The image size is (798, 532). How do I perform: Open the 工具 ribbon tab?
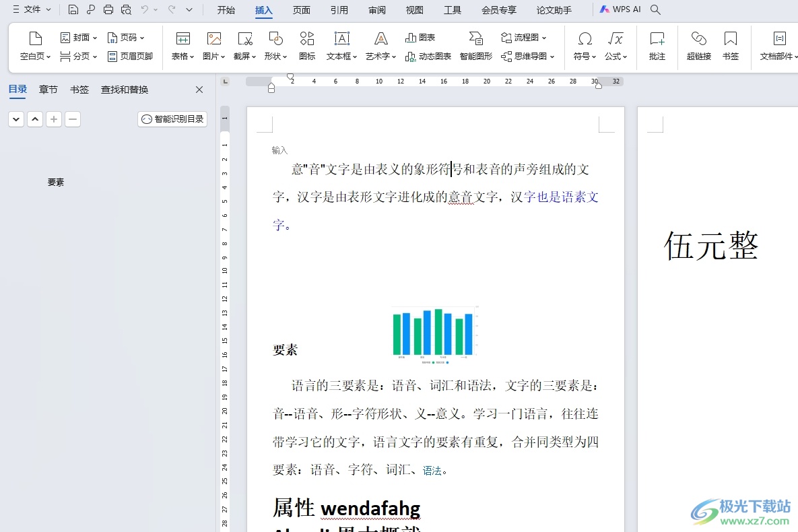452,10
